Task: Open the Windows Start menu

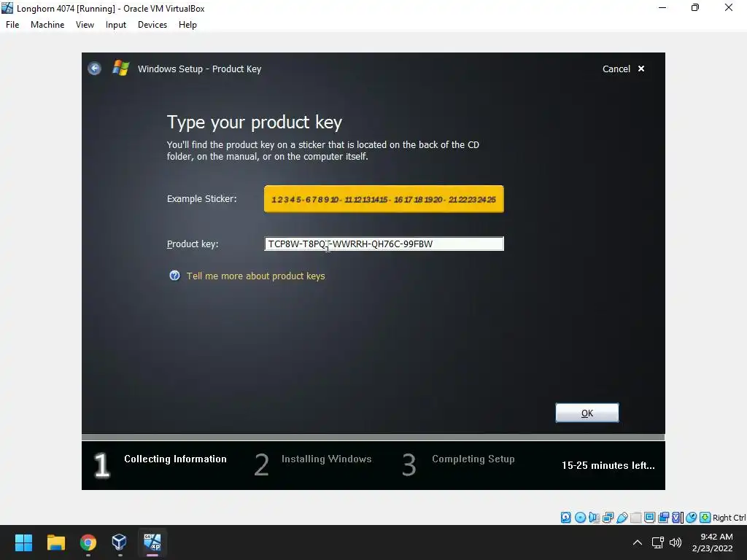Action: tap(23, 542)
